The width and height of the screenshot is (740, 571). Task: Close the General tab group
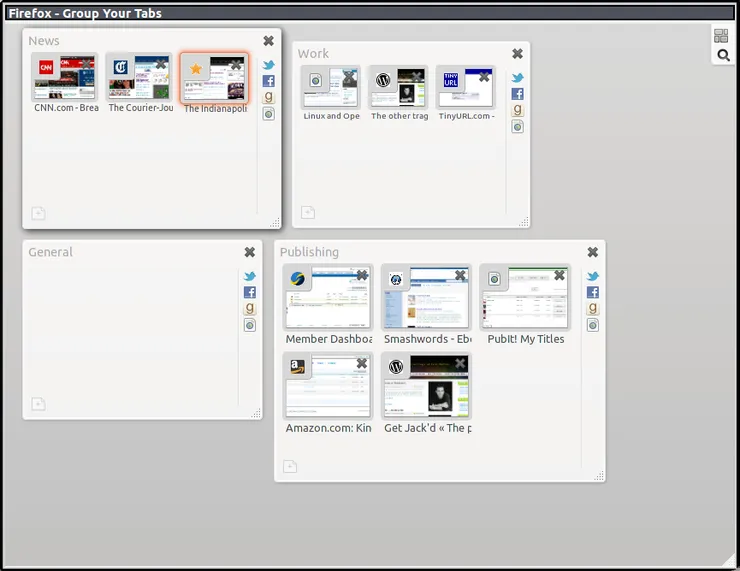pyautogui.click(x=250, y=252)
